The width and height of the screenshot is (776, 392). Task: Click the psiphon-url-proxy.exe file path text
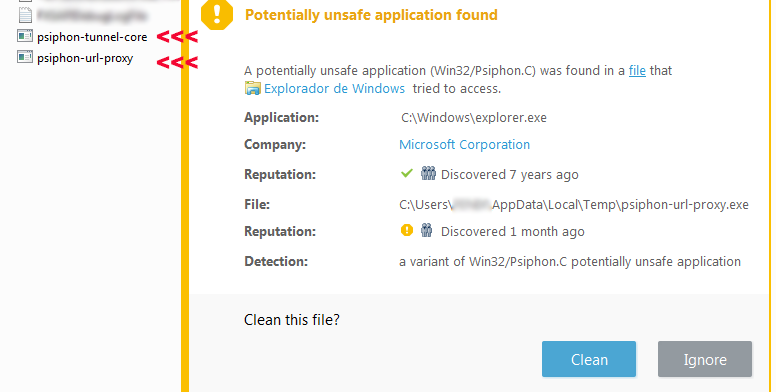click(574, 204)
